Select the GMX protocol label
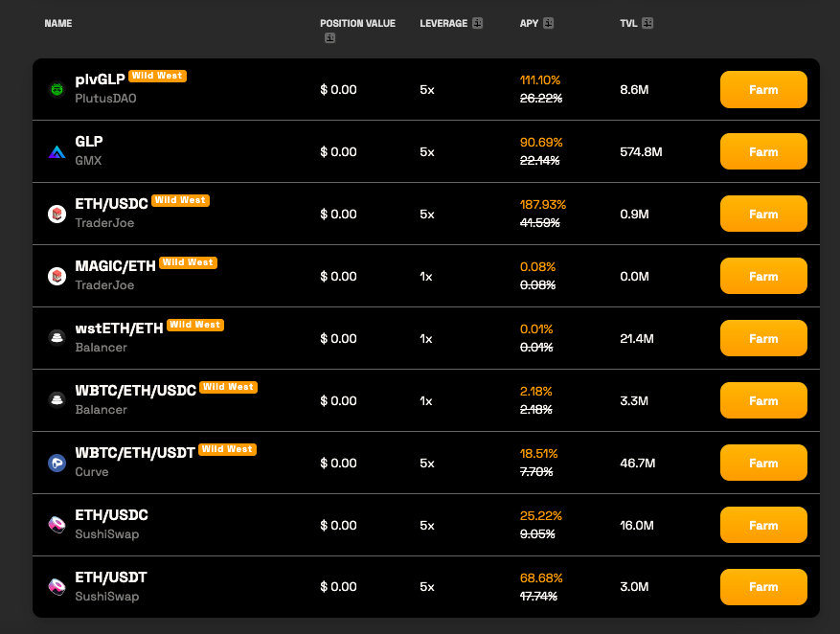Viewport: 840px width, 634px height. pos(88,161)
